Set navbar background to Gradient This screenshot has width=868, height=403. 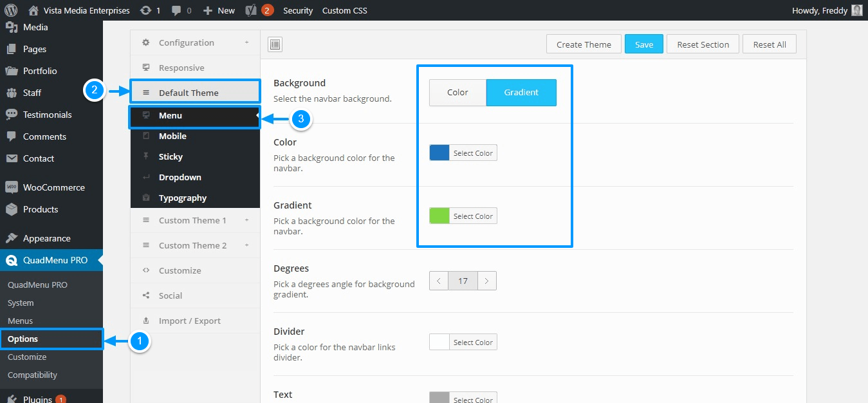click(x=521, y=92)
